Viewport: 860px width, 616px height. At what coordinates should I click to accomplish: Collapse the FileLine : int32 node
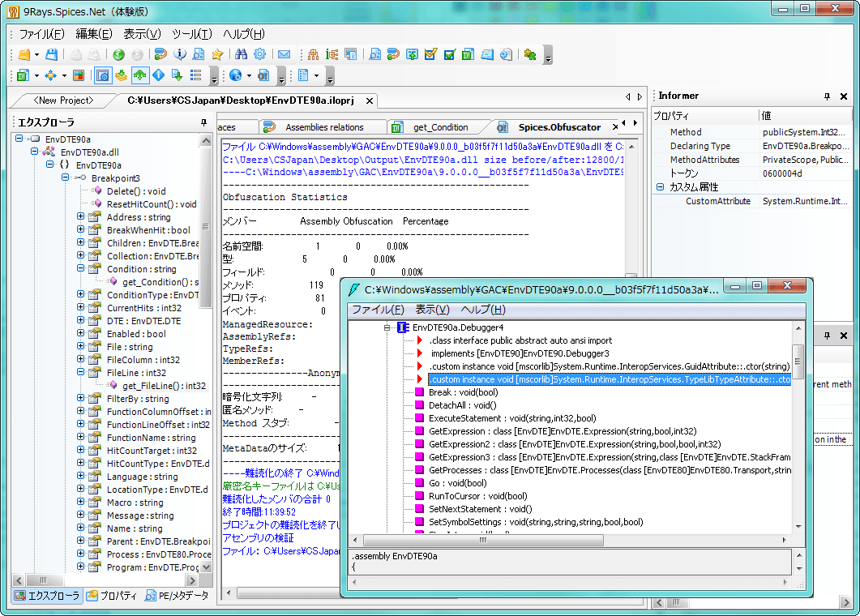[x=80, y=372]
